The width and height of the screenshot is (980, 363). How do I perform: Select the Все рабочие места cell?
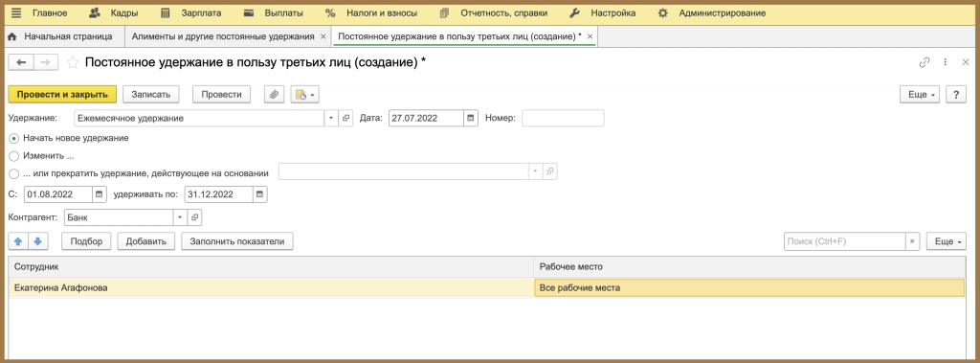tap(749, 288)
